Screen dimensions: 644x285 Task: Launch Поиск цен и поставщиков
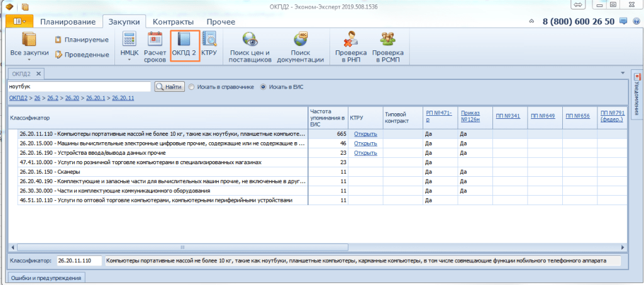(x=250, y=47)
